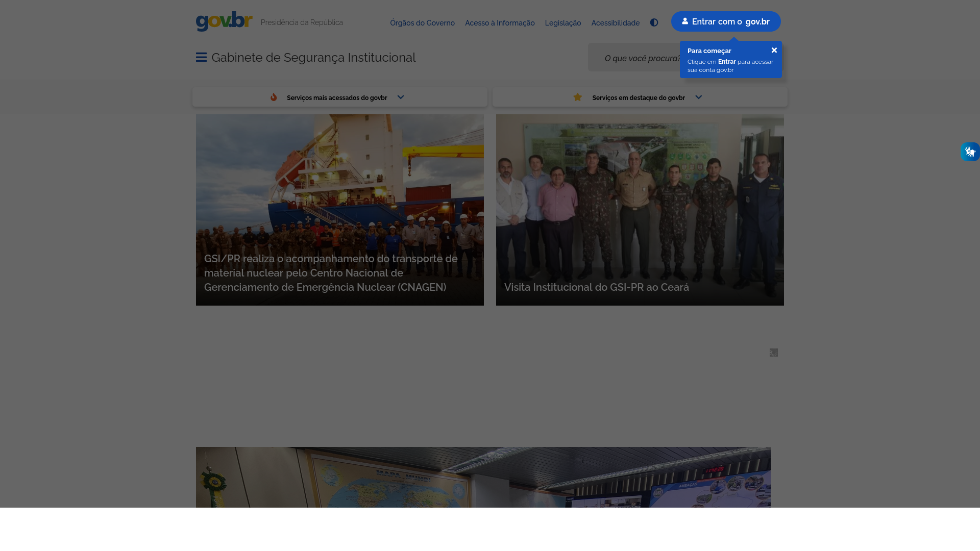The width and height of the screenshot is (980, 551).
Task: Click Serviços mais acessados do govbr label
Action: 337,97
